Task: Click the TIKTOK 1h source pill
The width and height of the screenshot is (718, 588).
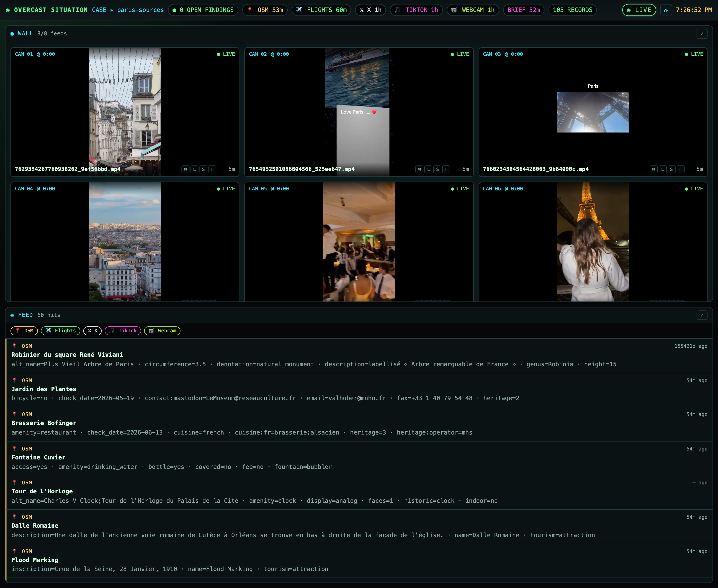Action: pyautogui.click(x=416, y=10)
